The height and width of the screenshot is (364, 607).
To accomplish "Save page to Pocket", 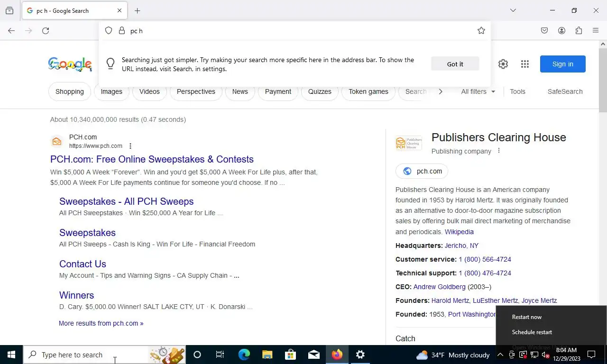I will 544,30.
